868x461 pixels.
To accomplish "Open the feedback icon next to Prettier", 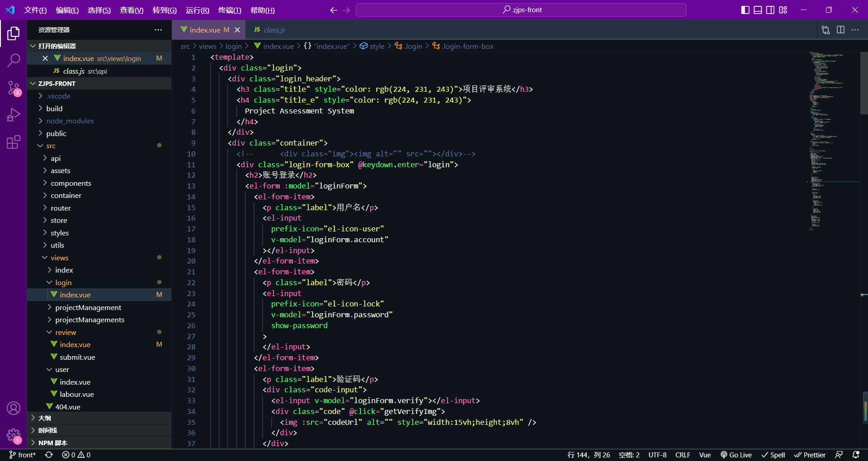I will [839, 455].
